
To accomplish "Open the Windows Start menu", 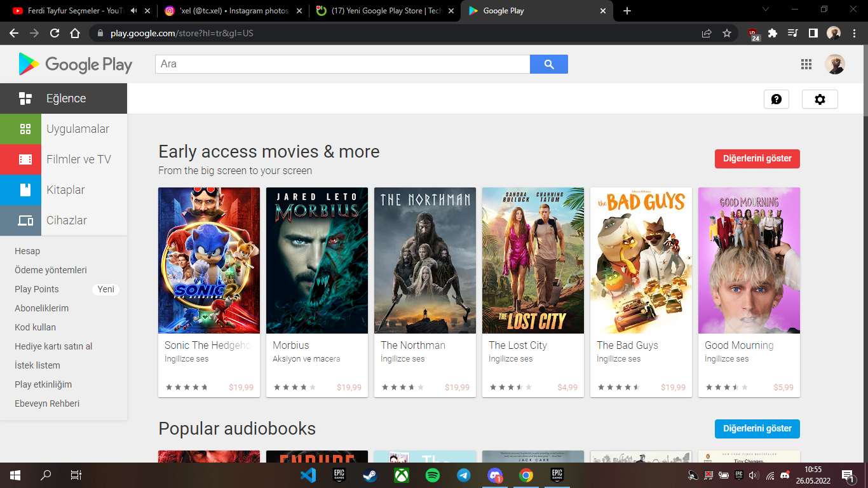I will click(15, 475).
